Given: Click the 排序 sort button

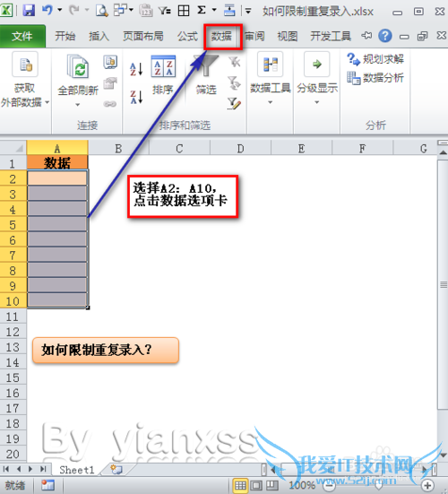Looking at the screenshot, I should tap(163, 75).
